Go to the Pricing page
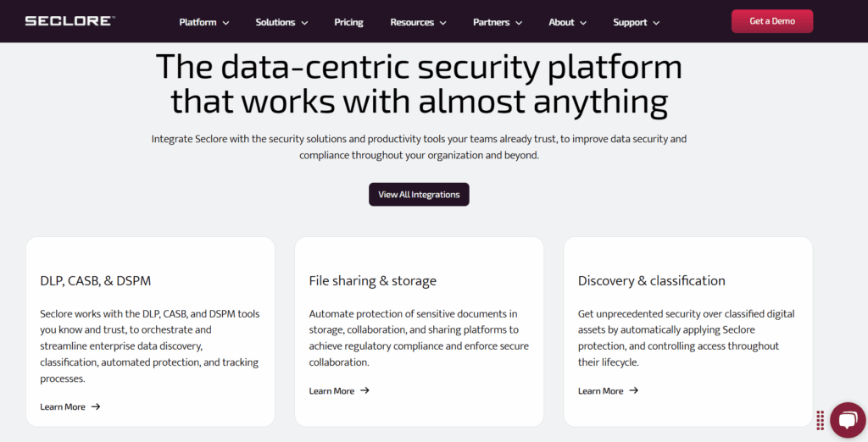The width and height of the screenshot is (868, 442). point(348,22)
